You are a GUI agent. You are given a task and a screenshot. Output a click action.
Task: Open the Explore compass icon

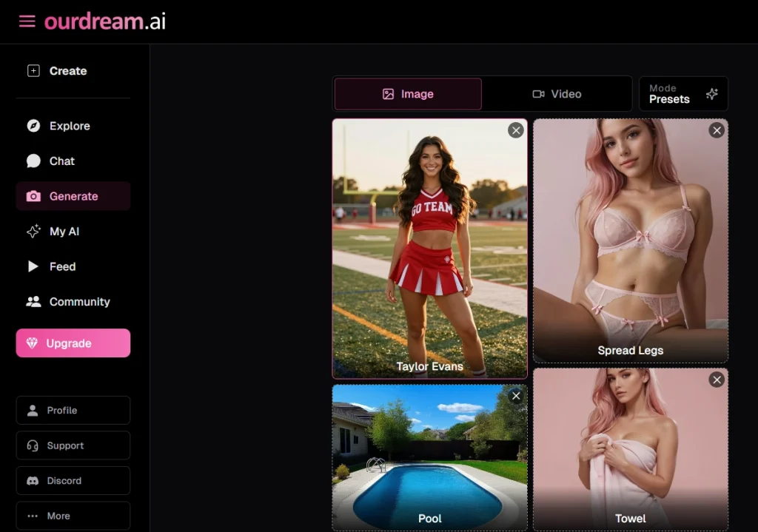(x=33, y=126)
